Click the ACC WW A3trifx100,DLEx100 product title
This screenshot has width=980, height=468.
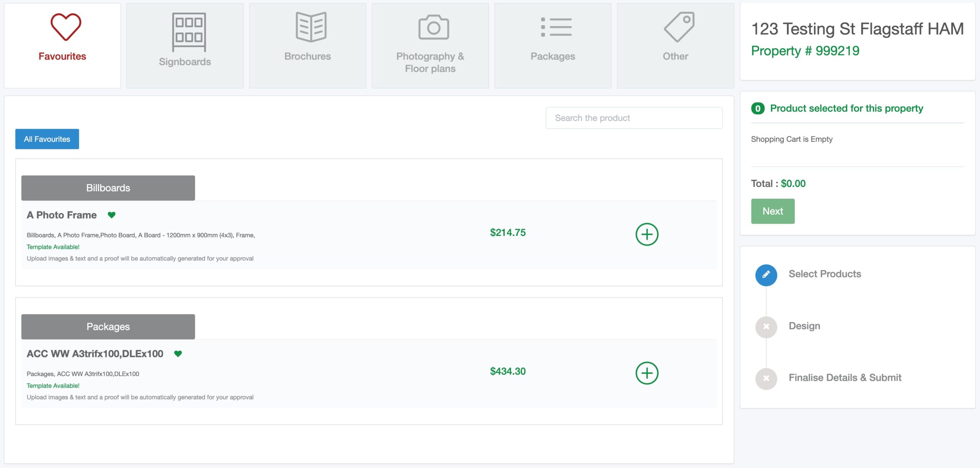click(x=95, y=353)
